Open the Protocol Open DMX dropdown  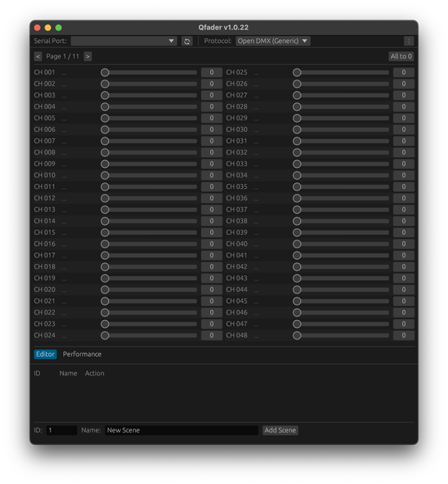272,41
